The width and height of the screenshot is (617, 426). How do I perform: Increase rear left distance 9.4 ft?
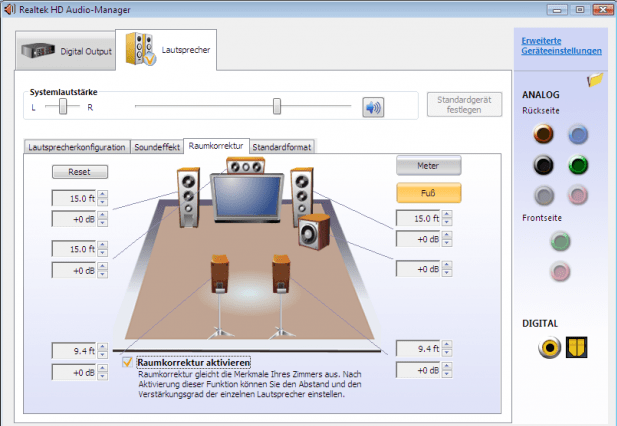tap(102, 347)
